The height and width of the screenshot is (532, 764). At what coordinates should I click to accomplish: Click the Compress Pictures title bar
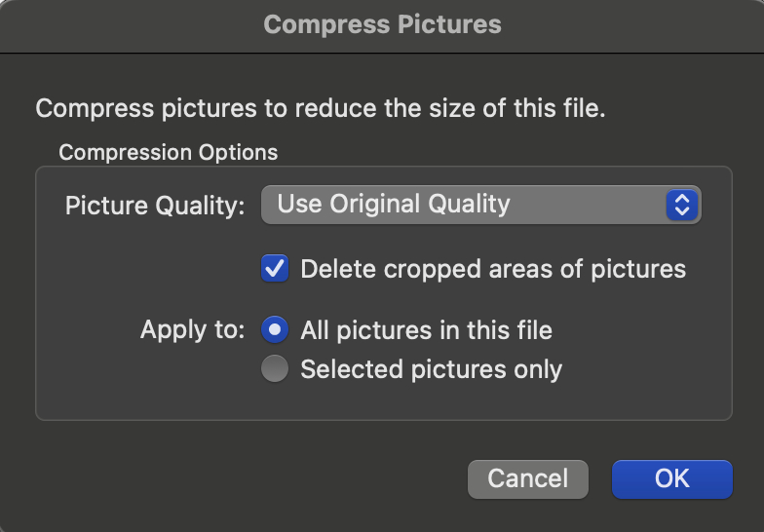[x=382, y=24]
